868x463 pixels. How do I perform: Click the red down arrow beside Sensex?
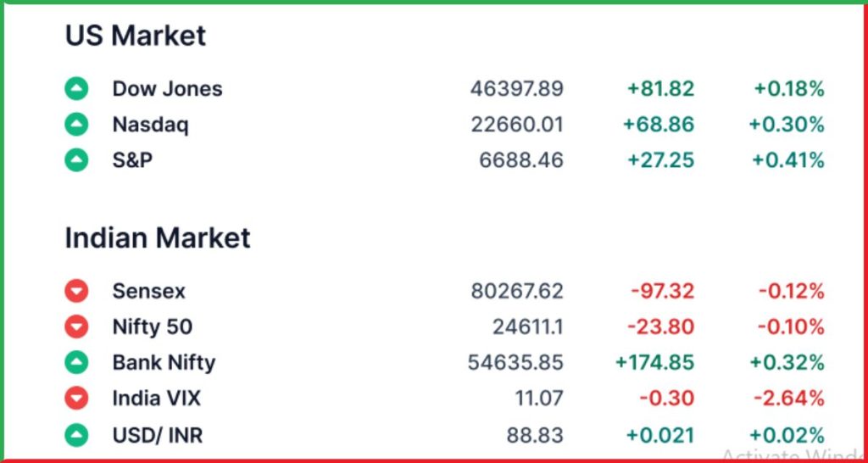point(76,291)
